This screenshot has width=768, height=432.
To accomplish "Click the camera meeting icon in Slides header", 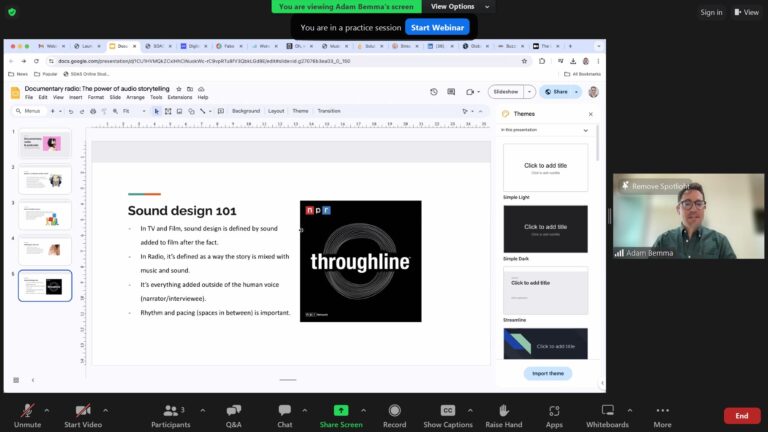I will coord(470,92).
